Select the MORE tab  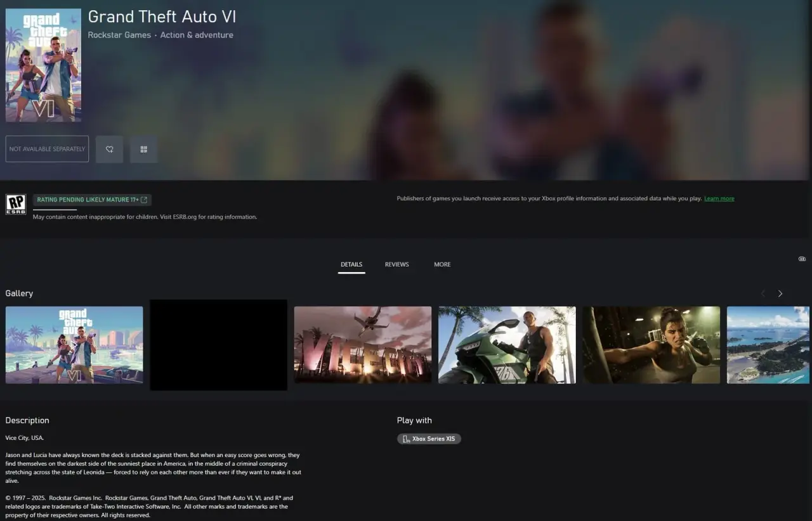click(x=442, y=264)
